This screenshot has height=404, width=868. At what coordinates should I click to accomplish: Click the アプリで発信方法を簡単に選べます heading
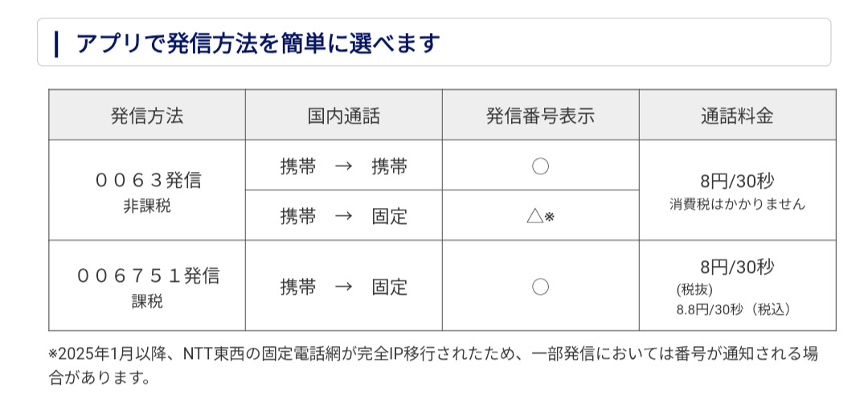point(258,43)
